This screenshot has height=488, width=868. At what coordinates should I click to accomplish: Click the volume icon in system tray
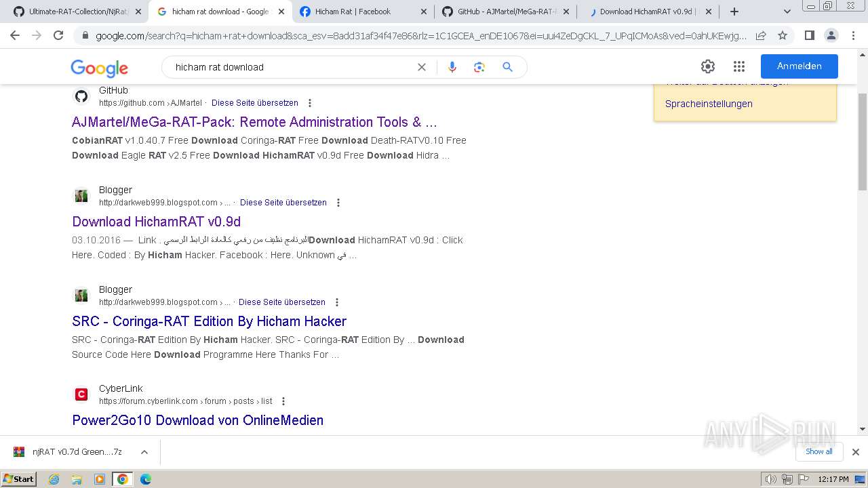tap(771, 479)
